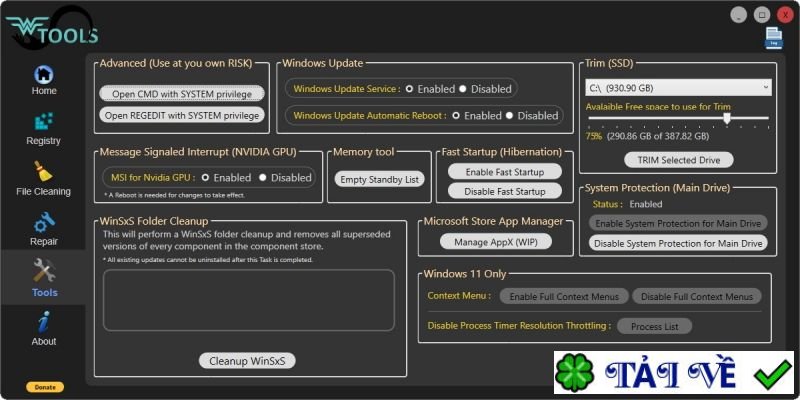
Task: Click the WTools logo
Action: 51,28
